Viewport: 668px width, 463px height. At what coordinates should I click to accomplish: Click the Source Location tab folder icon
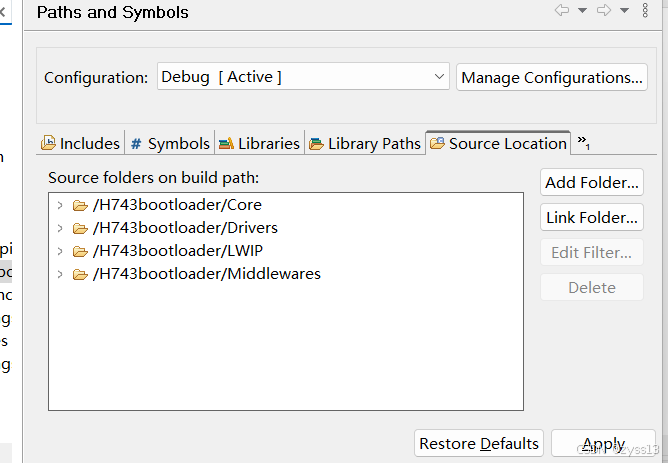point(437,143)
